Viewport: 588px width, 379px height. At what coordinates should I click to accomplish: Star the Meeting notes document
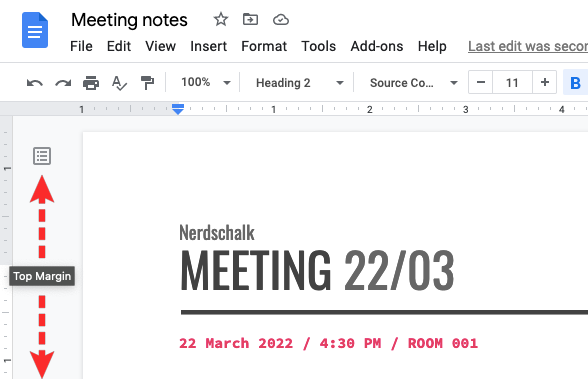[x=220, y=19]
